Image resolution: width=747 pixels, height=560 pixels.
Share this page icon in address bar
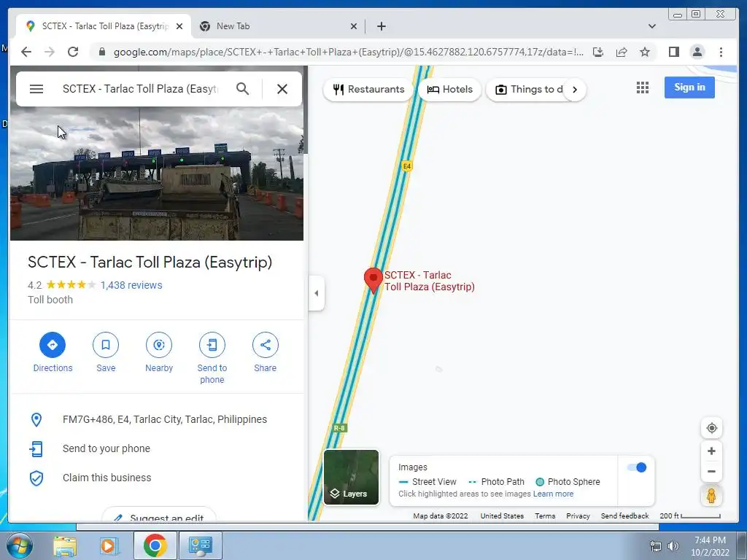(x=622, y=52)
